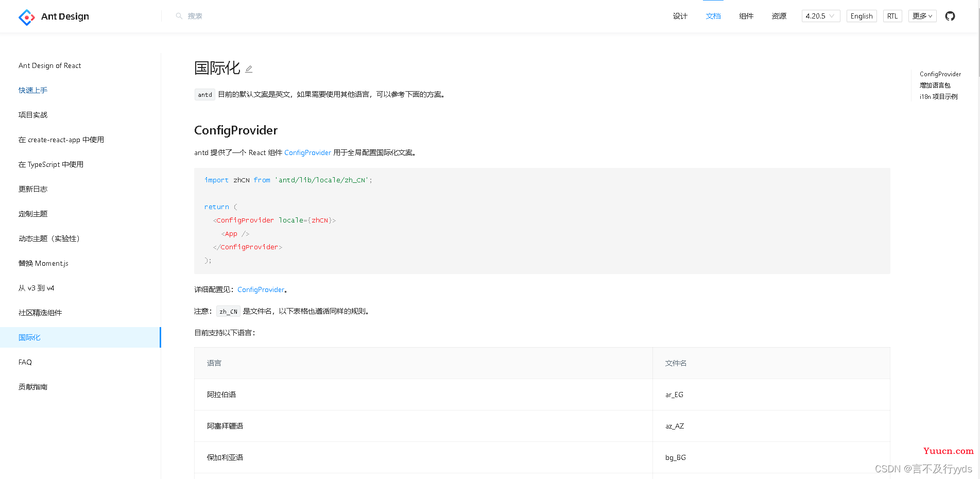Click Ant Design brand text
980x479 pixels.
[65, 16]
